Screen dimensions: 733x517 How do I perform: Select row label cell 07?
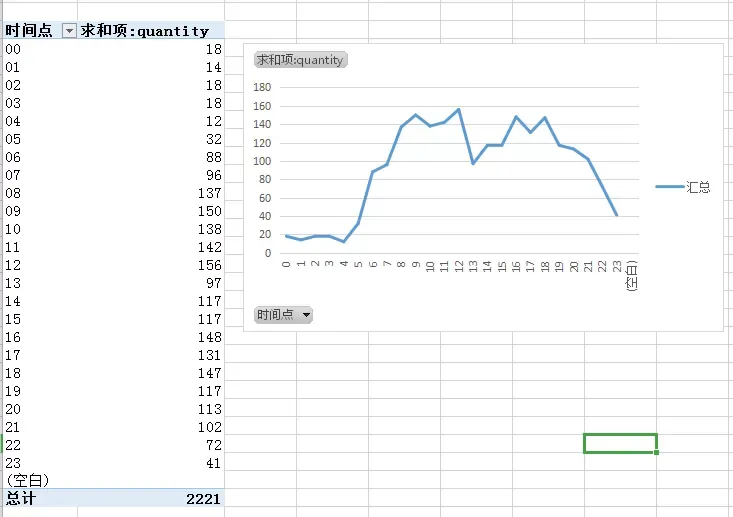(41, 175)
